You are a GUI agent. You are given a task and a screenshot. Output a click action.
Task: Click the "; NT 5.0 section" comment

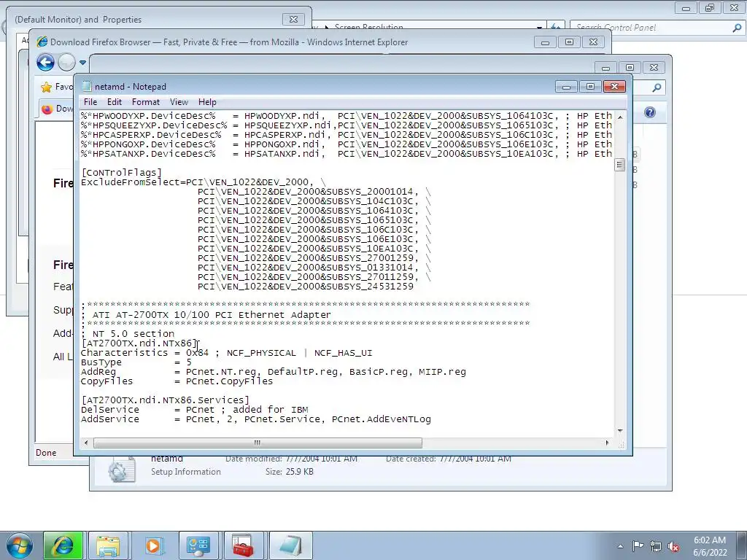128,333
